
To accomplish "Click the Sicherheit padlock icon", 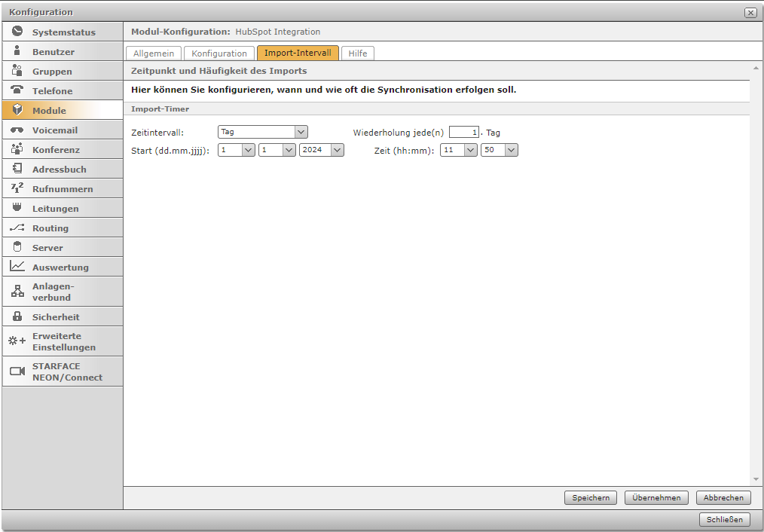I will tap(17, 316).
